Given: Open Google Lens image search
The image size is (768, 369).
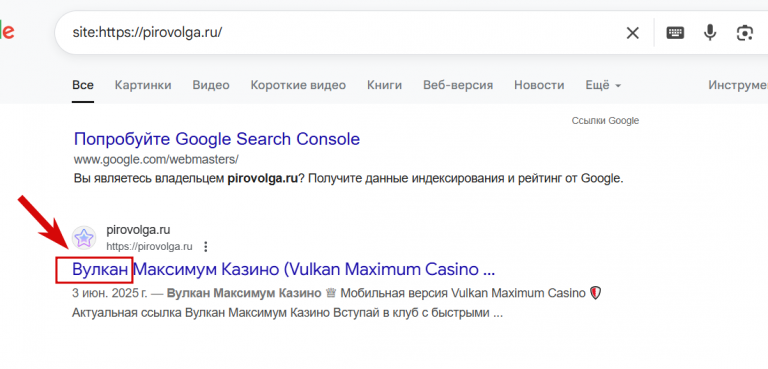Looking at the screenshot, I should coord(744,33).
